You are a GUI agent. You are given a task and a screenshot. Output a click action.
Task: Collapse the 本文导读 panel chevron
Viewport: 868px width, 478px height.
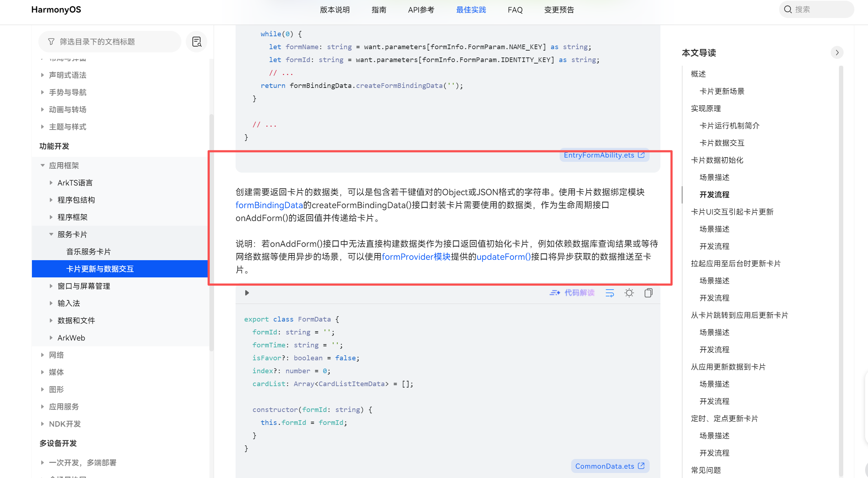pos(837,52)
